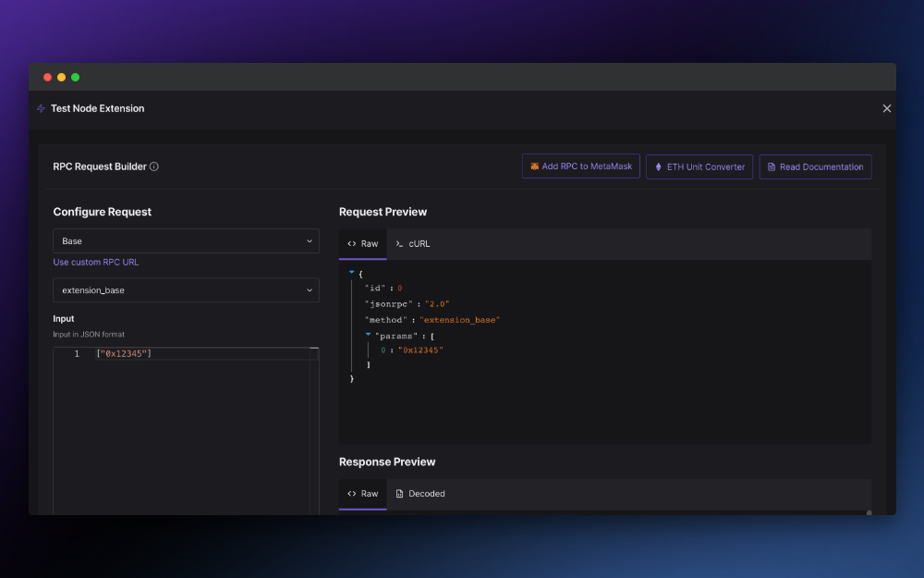The height and width of the screenshot is (578, 924).
Task: Click the code brackets icon on the Raw tab
Action: [350, 243]
